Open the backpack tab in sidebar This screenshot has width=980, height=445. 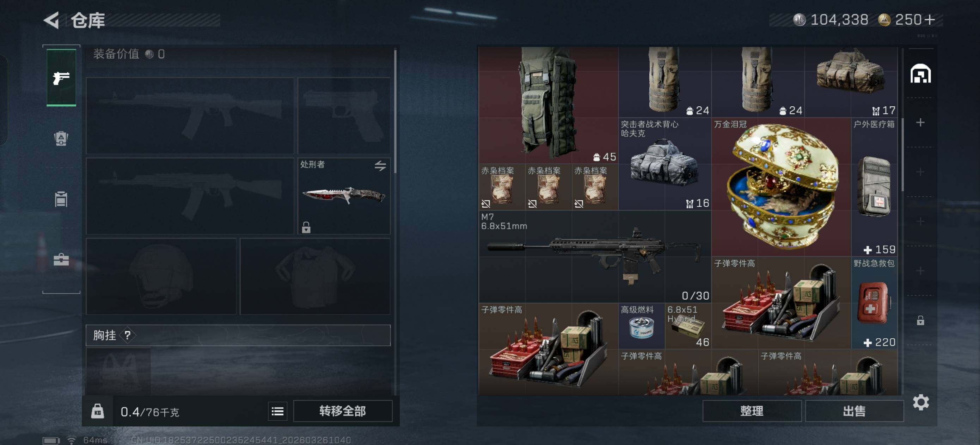(61, 139)
